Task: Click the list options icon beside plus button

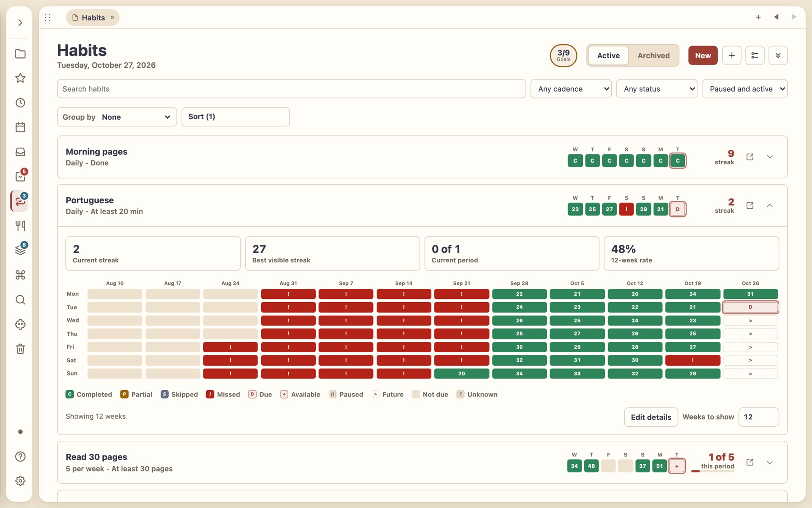Action: pos(755,56)
